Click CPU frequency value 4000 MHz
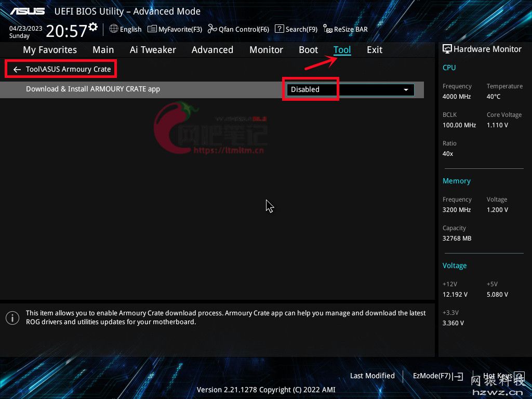The image size is (532, 399). point(456,97)
